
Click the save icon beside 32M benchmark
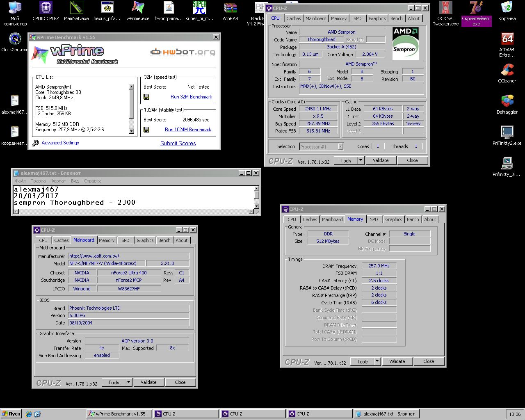[146, 97]
